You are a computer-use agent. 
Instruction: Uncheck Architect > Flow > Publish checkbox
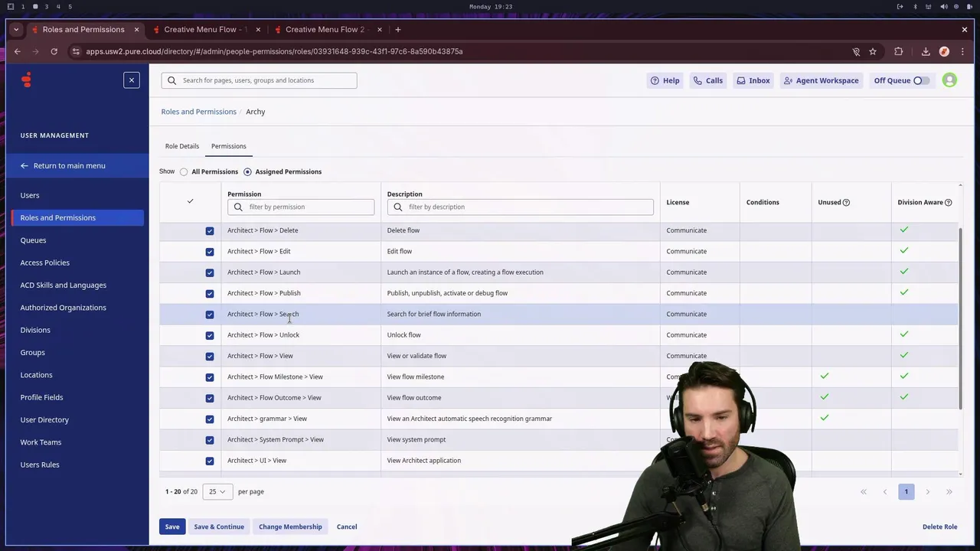pyautogui.click(x=210, y=293)
